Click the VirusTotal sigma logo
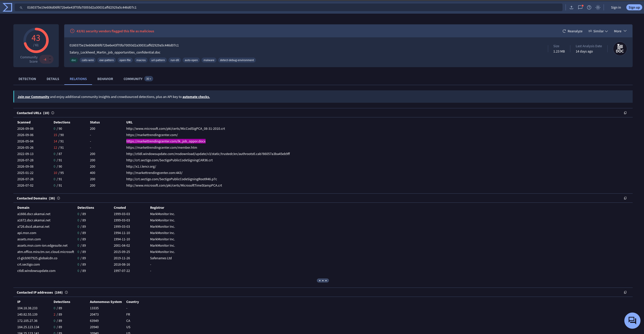Image resolution: width=644 pixels, height=334 pixels. [x=7, y=7]
